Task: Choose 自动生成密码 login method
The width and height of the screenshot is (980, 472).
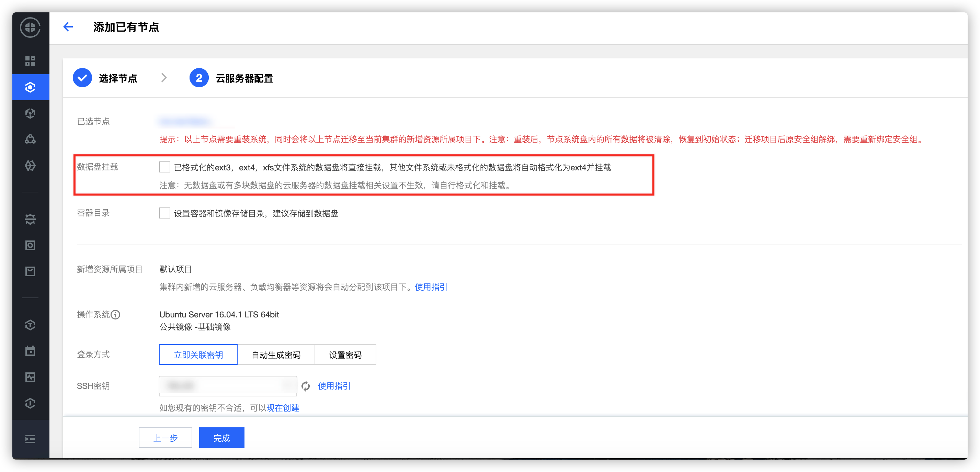Action: 276,355
